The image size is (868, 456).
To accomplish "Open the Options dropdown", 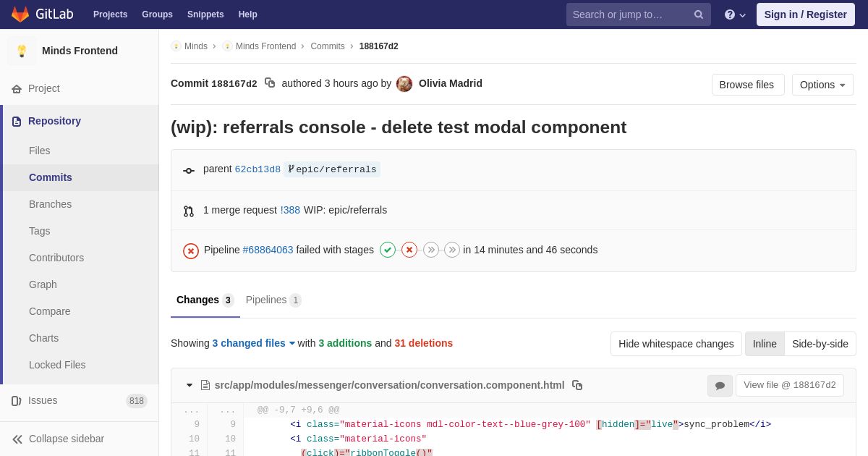I will pos(822,85).
